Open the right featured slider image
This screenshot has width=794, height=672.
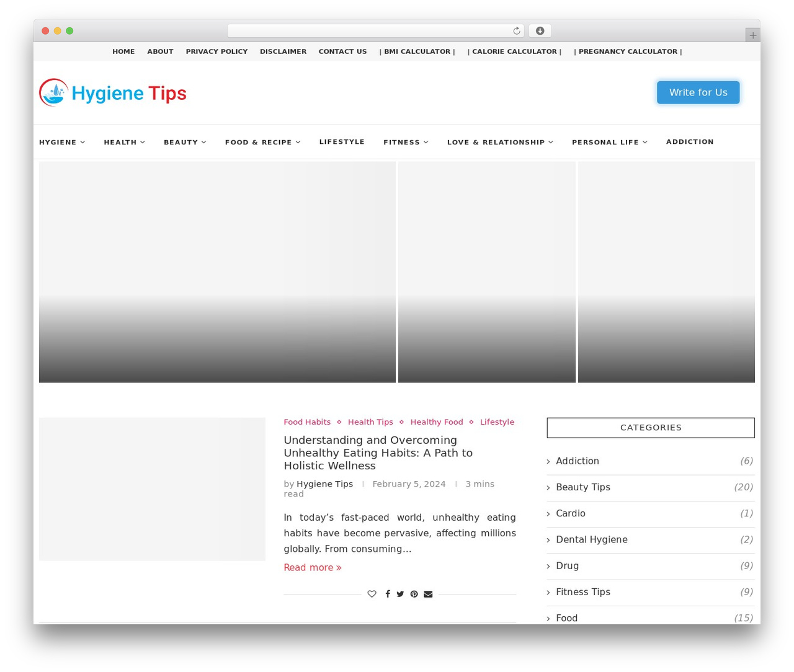point(666,272)
